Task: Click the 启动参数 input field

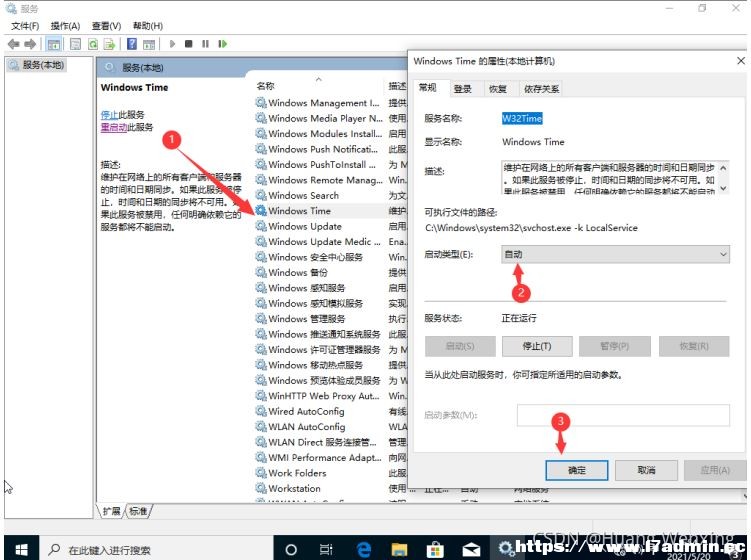Action: [623, 415]
